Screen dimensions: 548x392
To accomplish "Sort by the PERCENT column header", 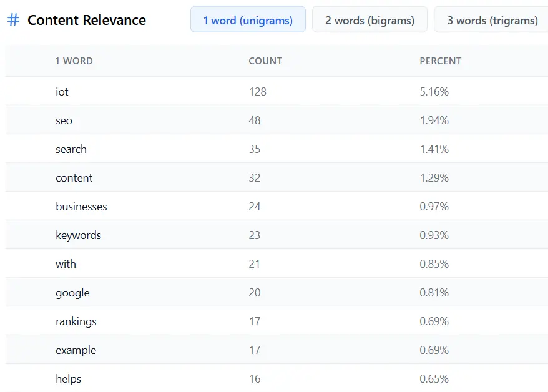I will (x=441, y=61).
